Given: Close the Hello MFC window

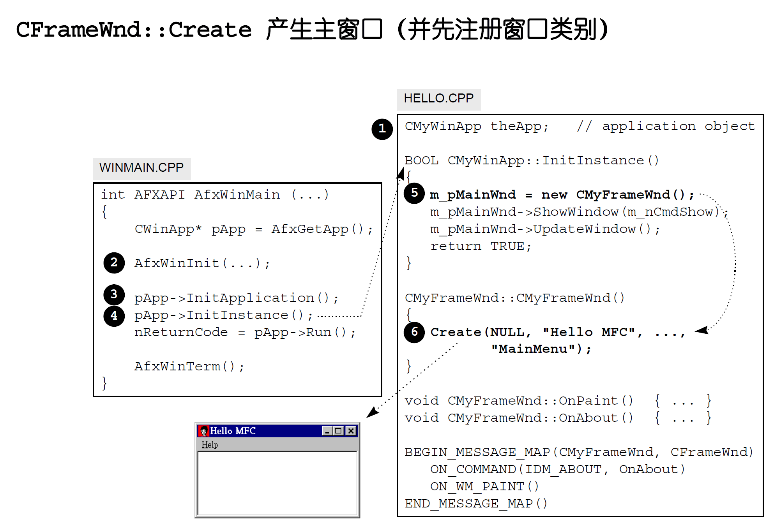Looking at the screenshot, I should pyautogui.click(x=351, y=431).
